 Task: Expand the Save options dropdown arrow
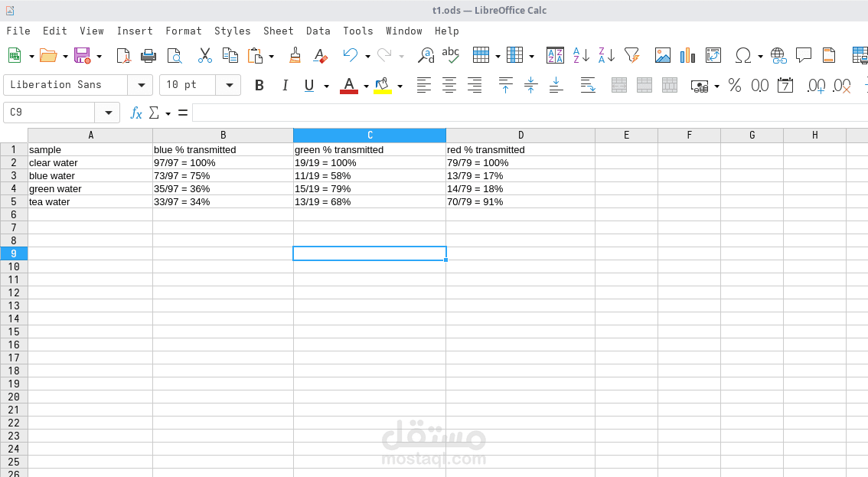click(x=99, y=56)
